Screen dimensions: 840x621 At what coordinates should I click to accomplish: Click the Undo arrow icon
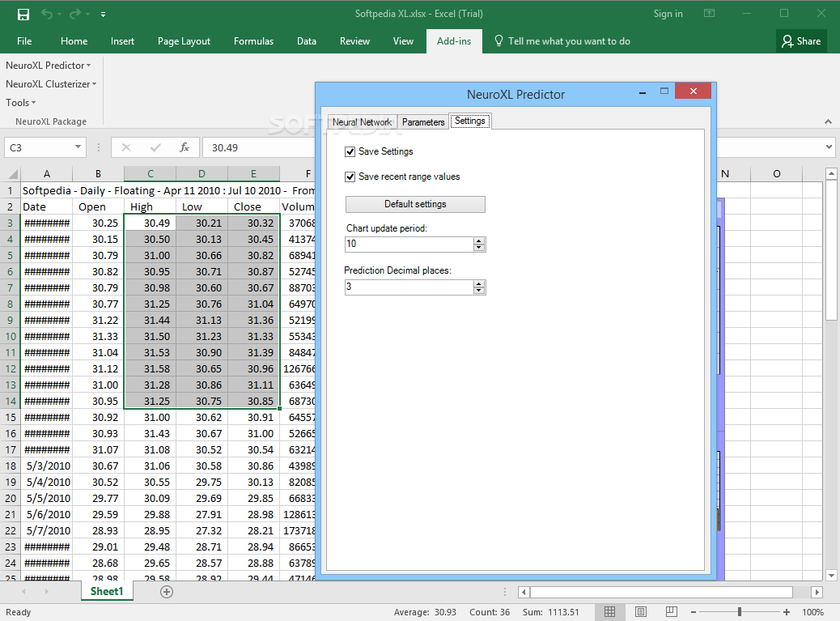click(x=47, y=14)
